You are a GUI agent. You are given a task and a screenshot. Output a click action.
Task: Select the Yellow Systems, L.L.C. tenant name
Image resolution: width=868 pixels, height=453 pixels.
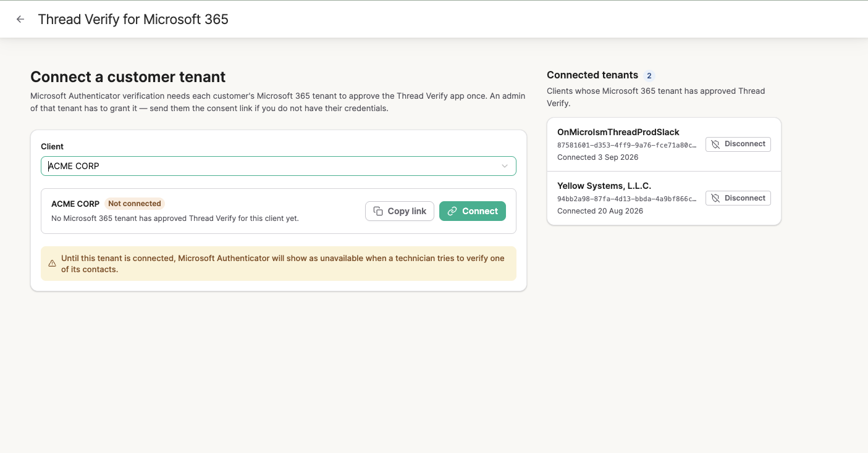(x=604, y=186)
